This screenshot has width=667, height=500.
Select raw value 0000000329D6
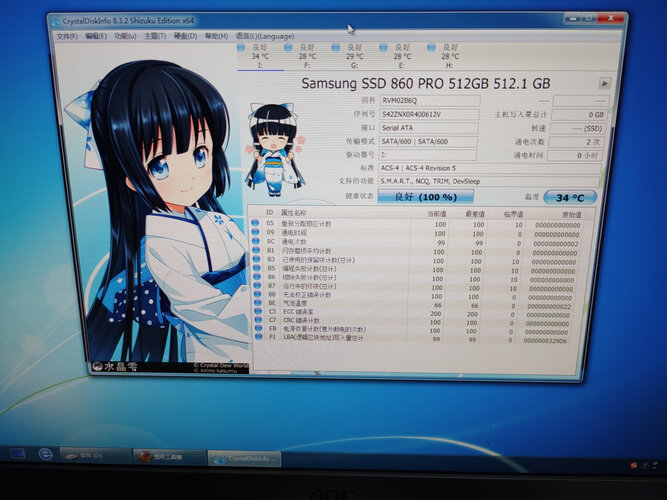[x=545, y=341]
